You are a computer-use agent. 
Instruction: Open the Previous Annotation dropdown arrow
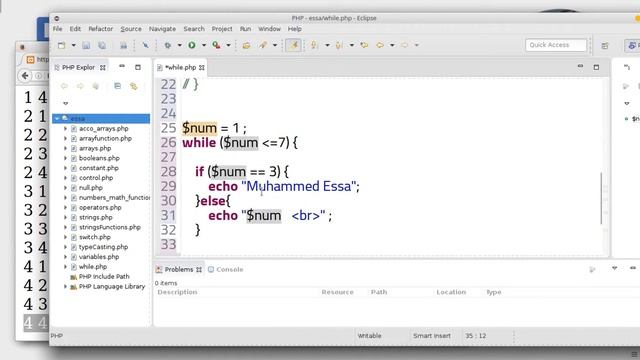[x=351, y=45]
